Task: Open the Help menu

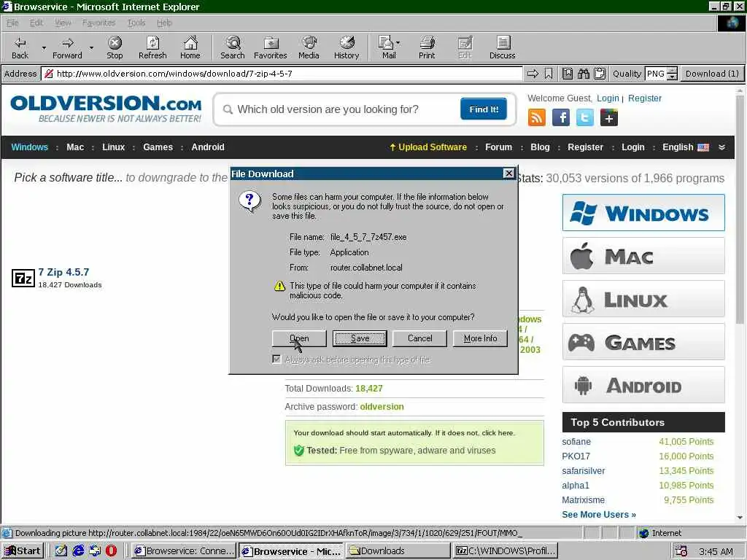Action: click(164, 23)
